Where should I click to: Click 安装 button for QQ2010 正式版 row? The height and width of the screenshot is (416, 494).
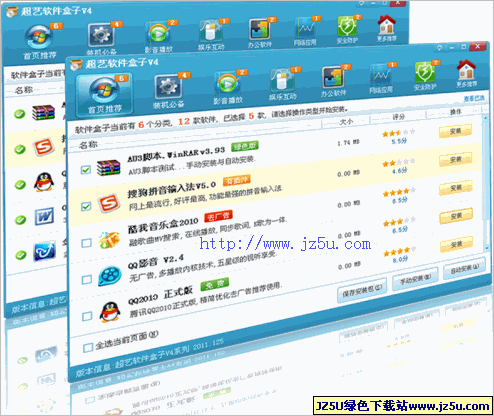pyautogui.click(x=457, y=245)
